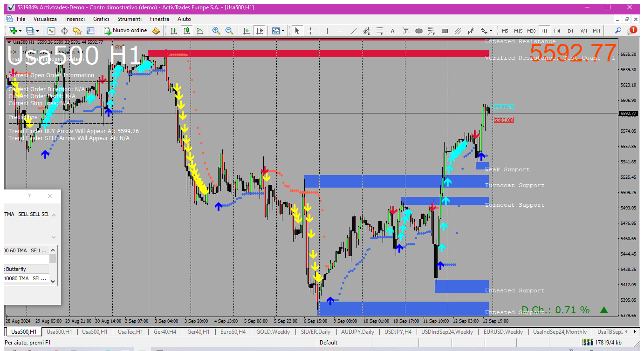This screenshot has width=644, height=351.
Task: Select the Text Label tool
Action: click(x=406, y=31)
